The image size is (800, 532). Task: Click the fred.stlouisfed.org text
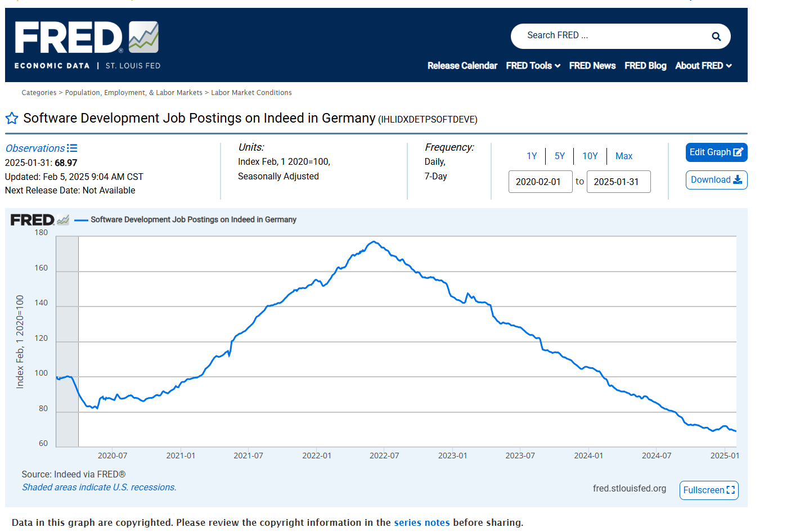630,489
